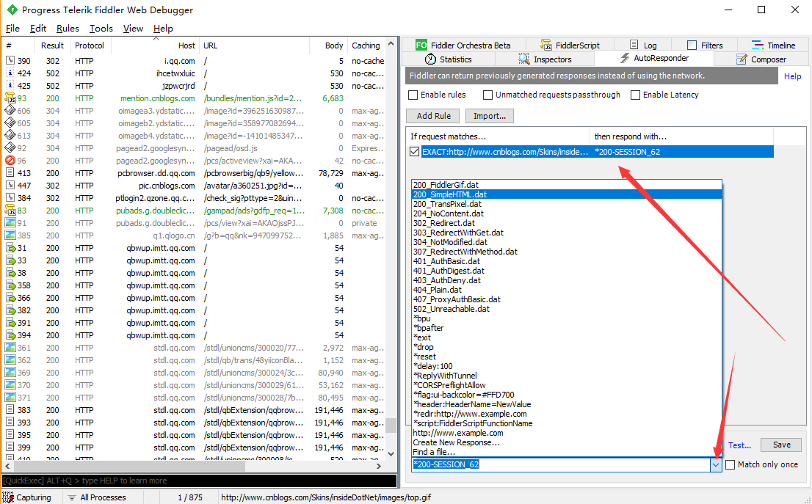Toggle Unmatched requests passthrough checkbox

pyautogui.click(x=487, y=95)
